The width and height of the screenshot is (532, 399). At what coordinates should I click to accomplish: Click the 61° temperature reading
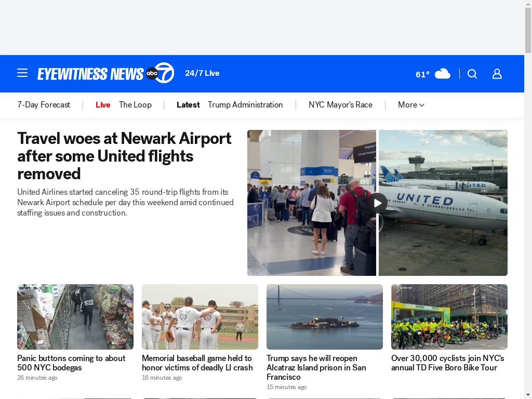click(422, 74)
